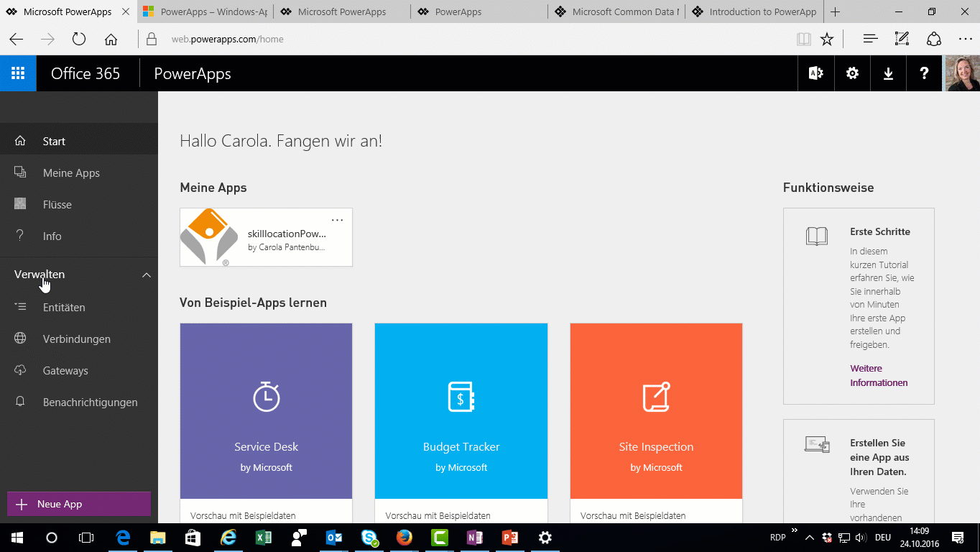
Task: Click the address bar URL
Action: coord(227,40)
